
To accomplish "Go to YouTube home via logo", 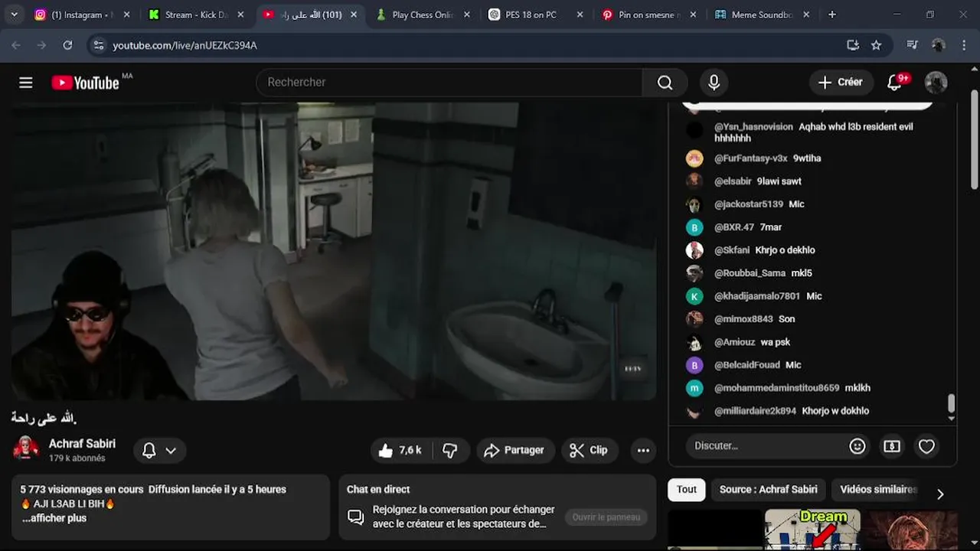I will (86, 83).
